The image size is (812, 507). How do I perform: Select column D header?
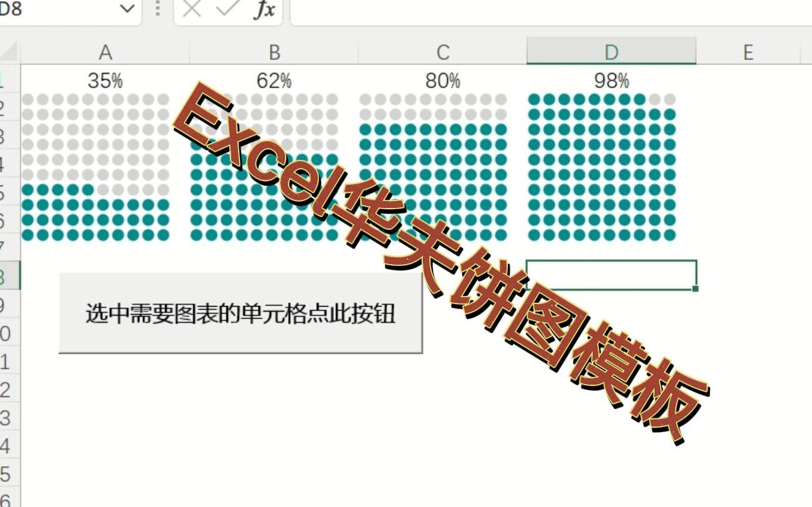click(611, 52)
